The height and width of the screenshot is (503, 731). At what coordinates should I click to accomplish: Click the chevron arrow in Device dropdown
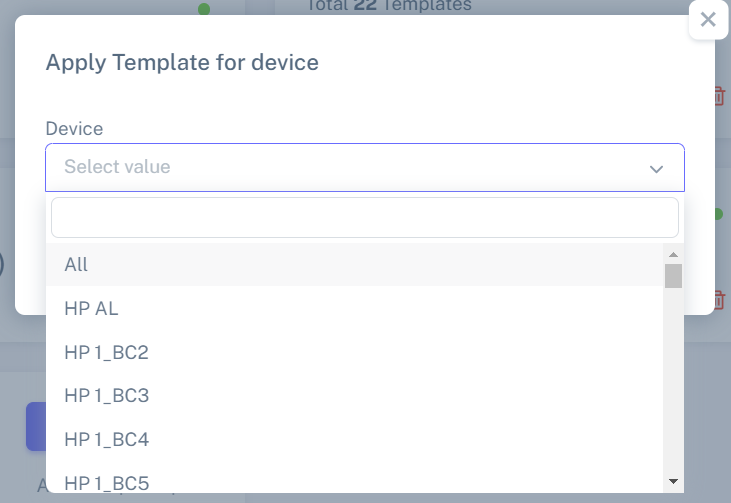coord(656,169)
